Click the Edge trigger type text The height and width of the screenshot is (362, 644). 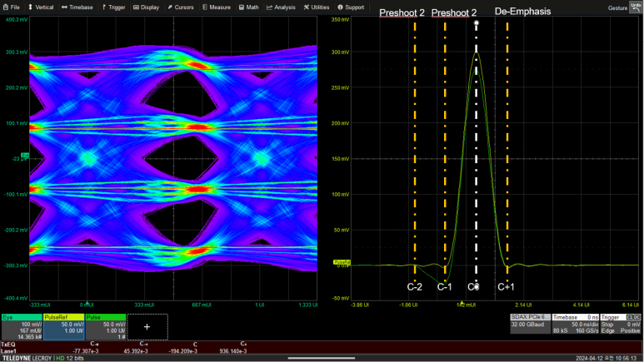coord(607,330)
